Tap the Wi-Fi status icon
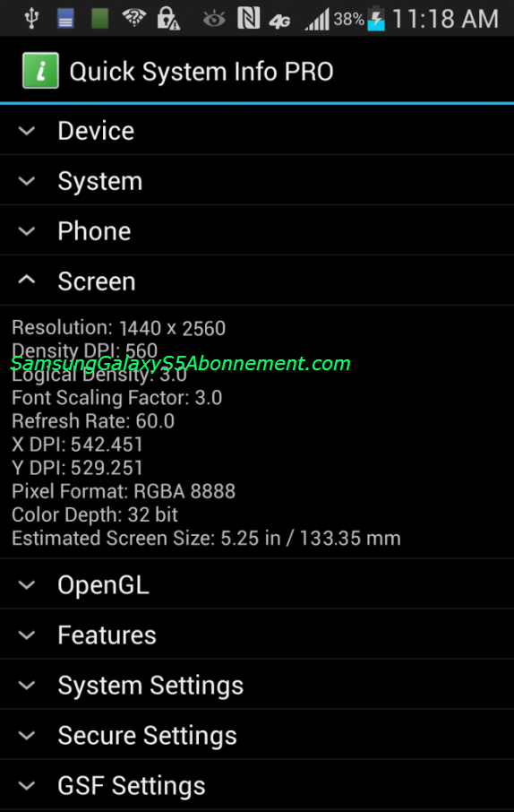Screen dimensions: 514x812 [x=133, y=19]
